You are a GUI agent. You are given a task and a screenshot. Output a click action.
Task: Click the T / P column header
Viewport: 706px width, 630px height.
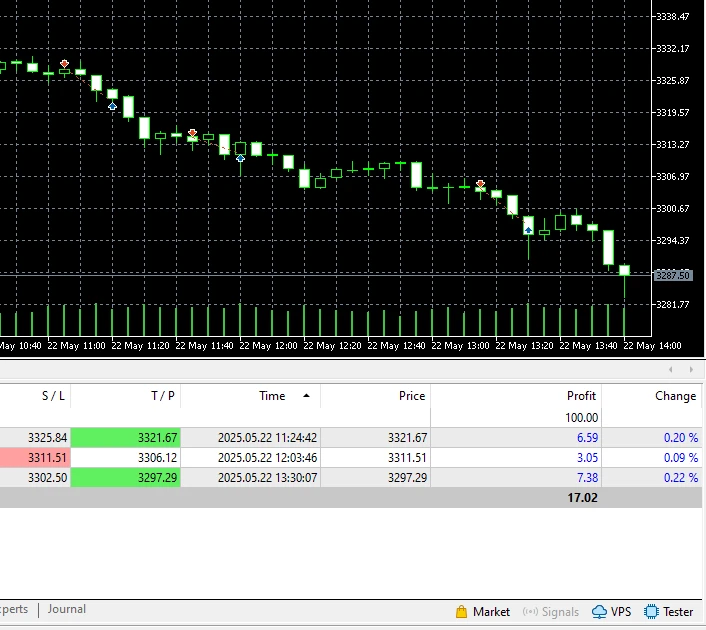click(x=163, y=396)
